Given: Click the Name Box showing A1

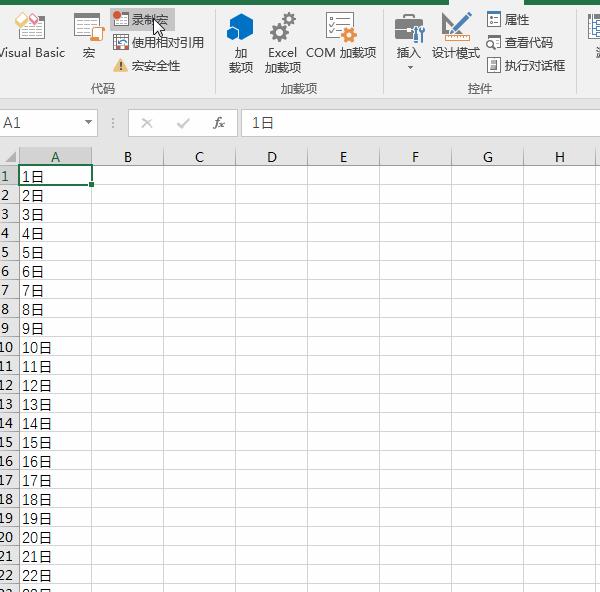Looking at the screenshot, I should coord(40,123).
